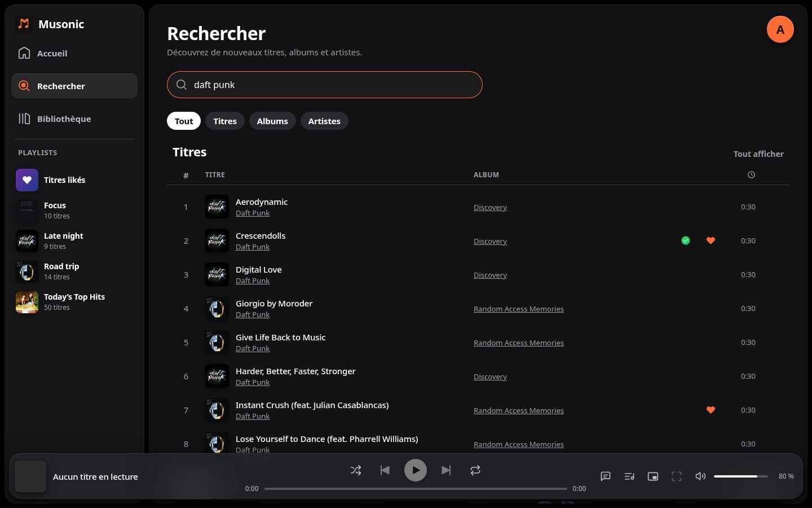Screen dimensions: 812x508
Task: Unlike Crescendolls heart icon
Action: (x=710, y=240)
